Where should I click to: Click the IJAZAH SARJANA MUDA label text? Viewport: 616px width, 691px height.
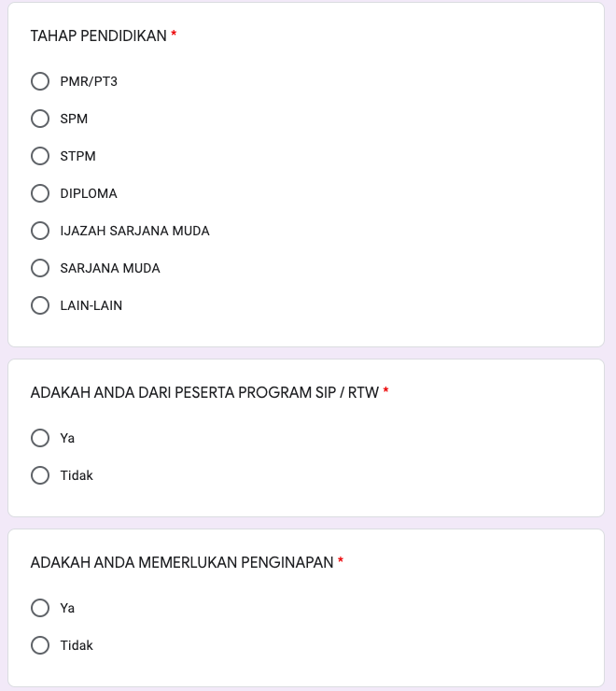(x=134, y=231)
